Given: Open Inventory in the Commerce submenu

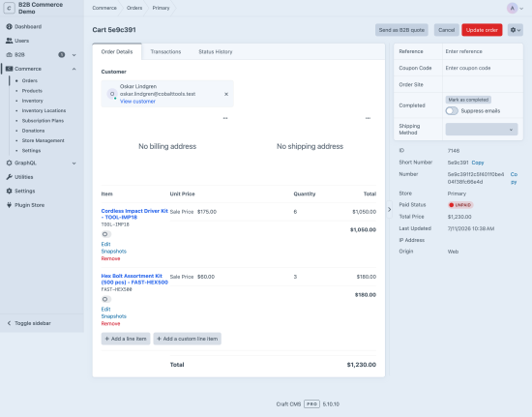Looking at the screenshot, I should (x=32, y=101).
